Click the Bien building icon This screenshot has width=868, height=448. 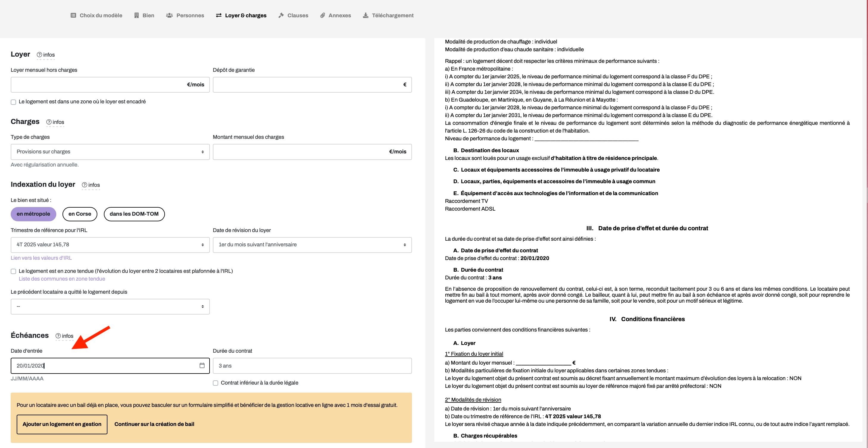tap(136, 15)
